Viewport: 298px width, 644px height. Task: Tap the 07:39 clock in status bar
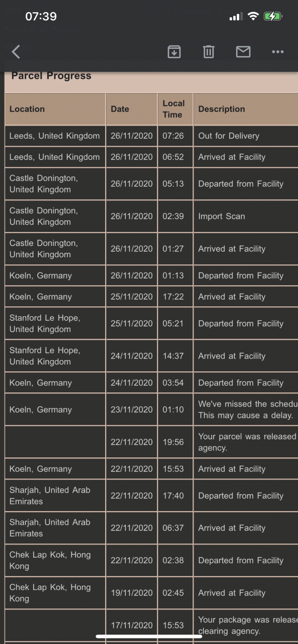coord(41,16)
